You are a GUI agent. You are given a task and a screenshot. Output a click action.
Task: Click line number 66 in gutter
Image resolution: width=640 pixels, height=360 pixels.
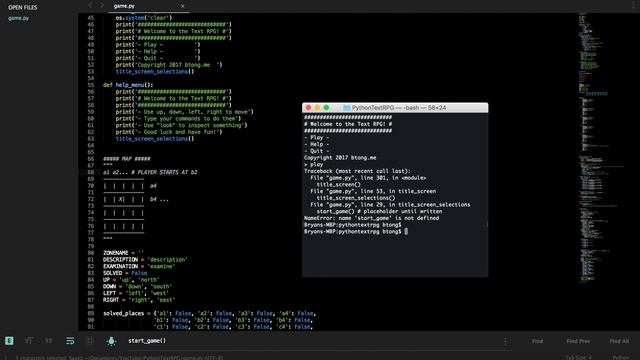(91, 159)
